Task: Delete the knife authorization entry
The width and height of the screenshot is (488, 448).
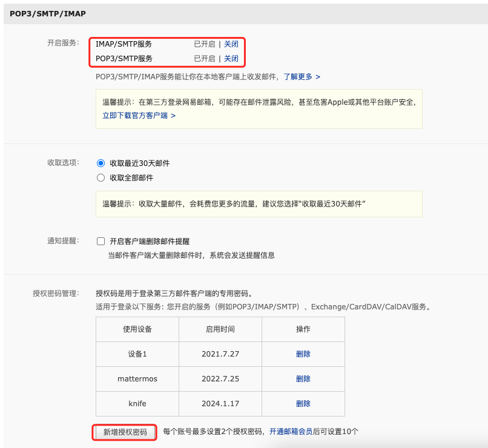Action: click(x=303, y=404)
